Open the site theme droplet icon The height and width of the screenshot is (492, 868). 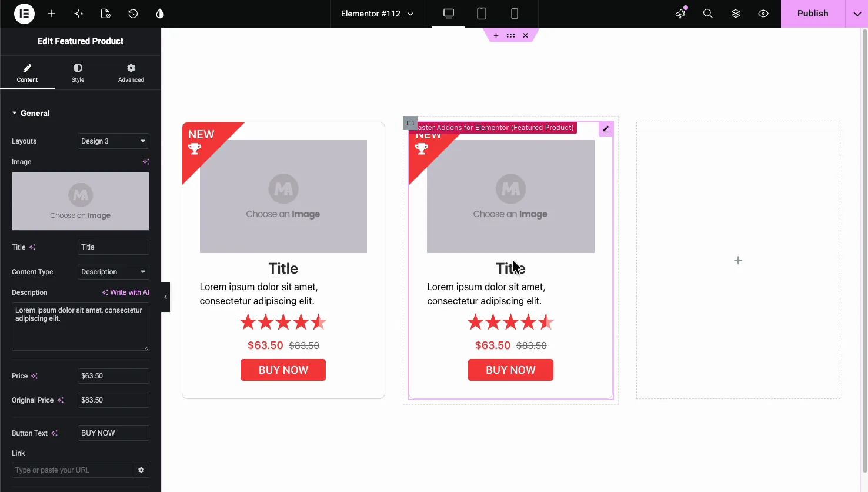[160, 14]
